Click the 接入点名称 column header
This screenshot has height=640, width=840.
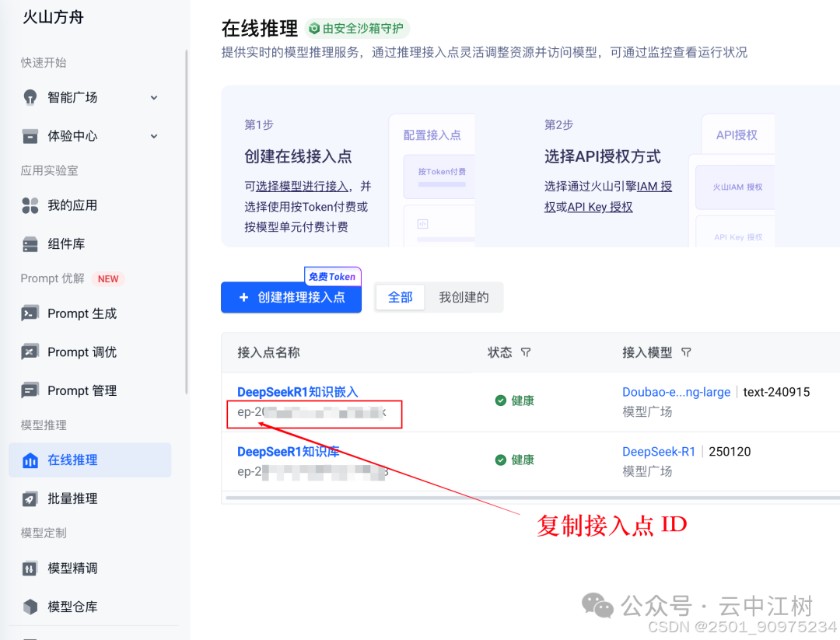268,352
